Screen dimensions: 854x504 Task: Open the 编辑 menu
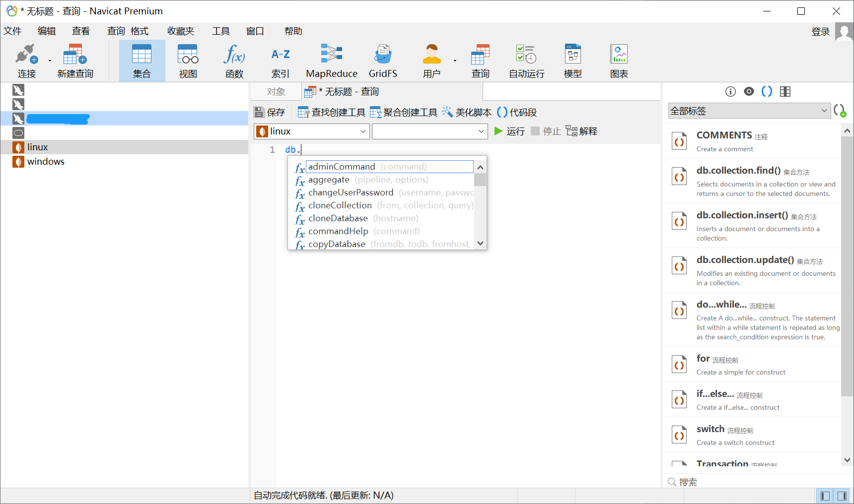click(x=47, y=31)
